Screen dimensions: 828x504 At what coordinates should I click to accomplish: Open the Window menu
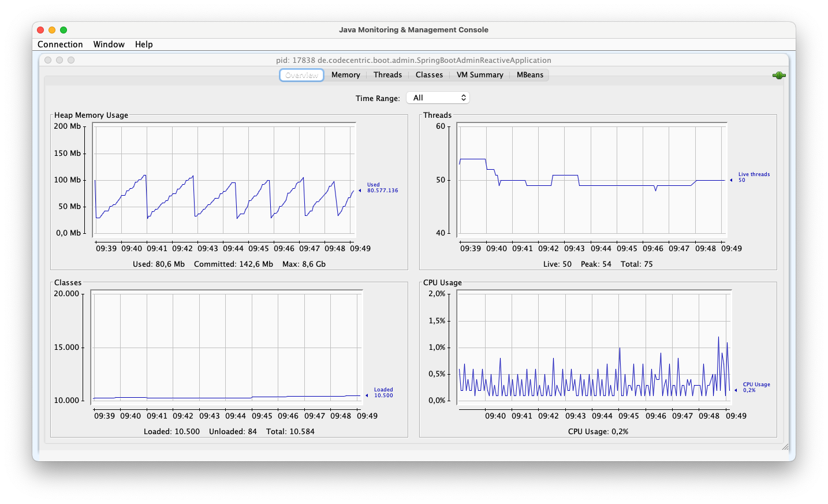click(x=109, y=44)
